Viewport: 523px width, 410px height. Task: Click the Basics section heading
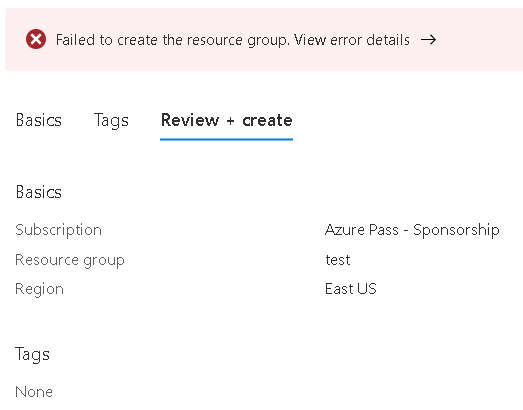pos(39,192)
